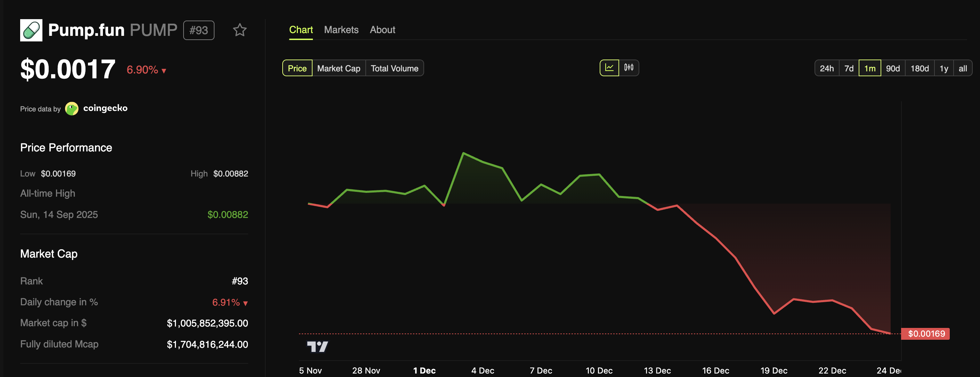
Task: Choose the 90d time range
Action: 893,68
